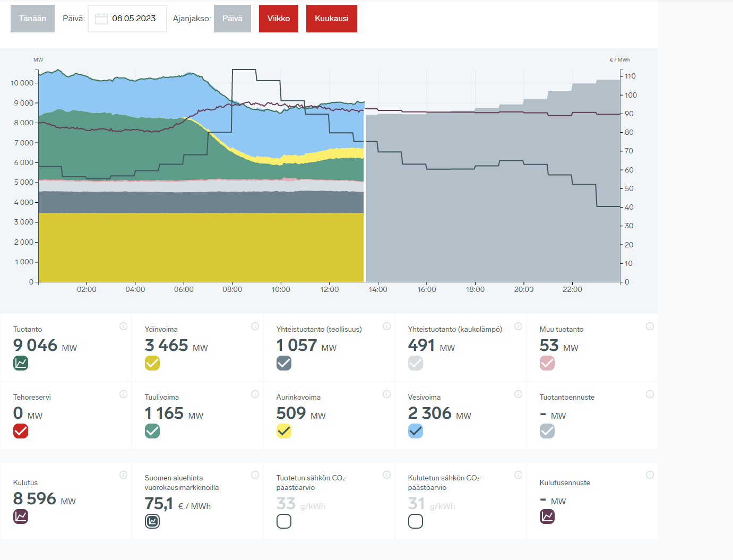Open info icon for Ydinvoima
Viewport: 733px width, 560px height.
pyautogui.click(x=255, y=326)
